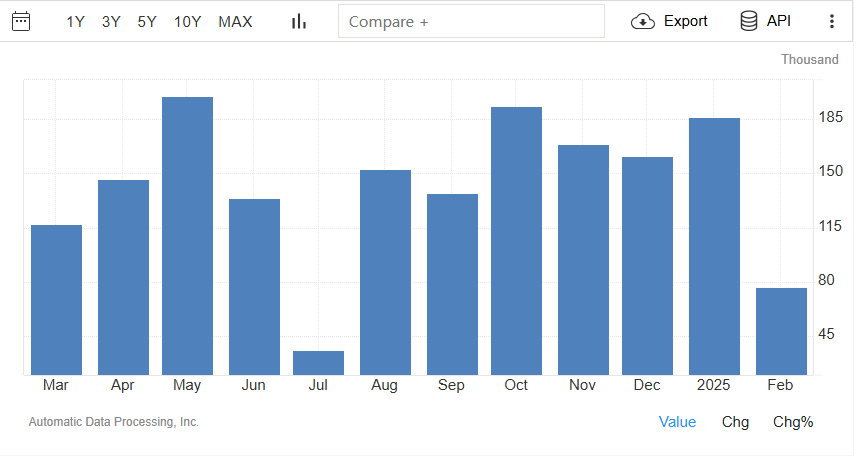Viewport: 857px width, 458px height.
Task: Switch to Chg display mode
Action: click(735, 422)
